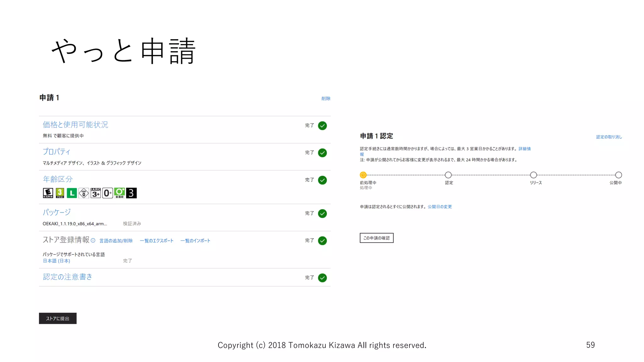Click 処理中 status under 前処理中
The height and width of the screenshot is (362, 644).
tap(366, 188)
